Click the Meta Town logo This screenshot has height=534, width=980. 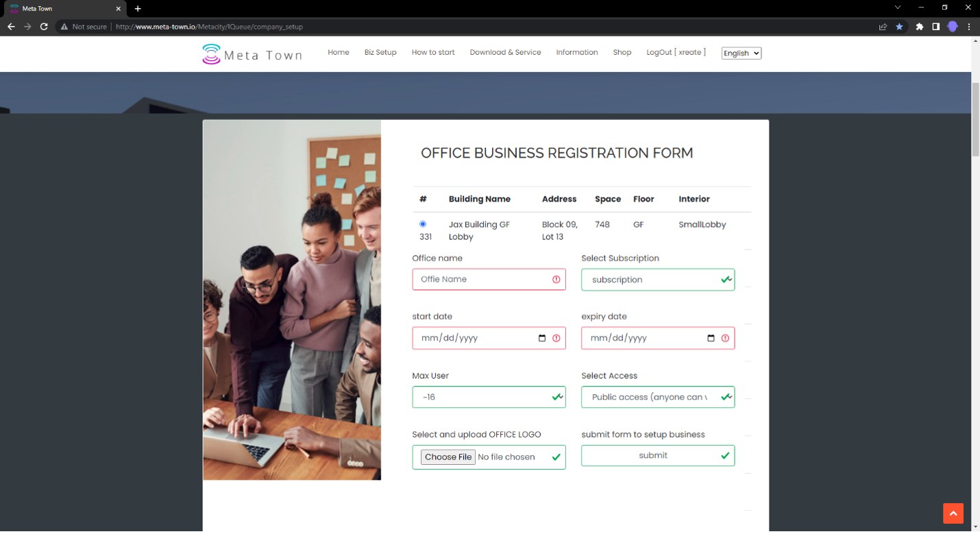[252, 54]
